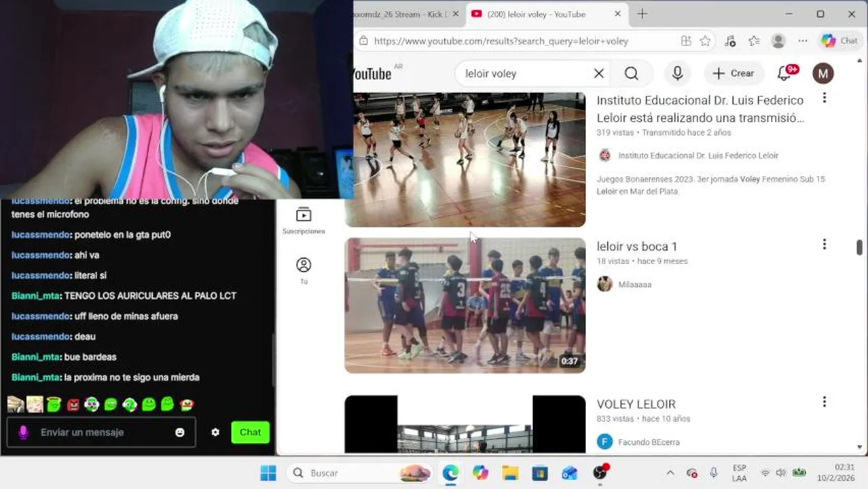Open the VOLEY LELOIR video title

[x=636, y=404]
